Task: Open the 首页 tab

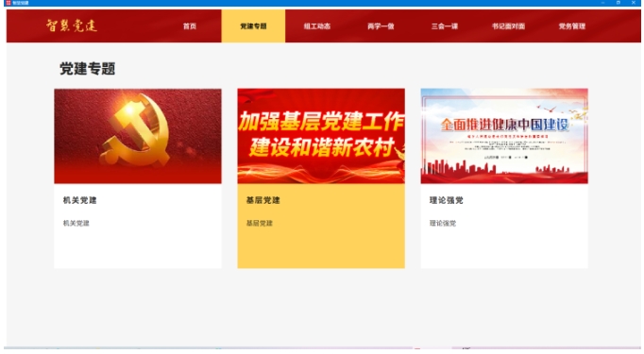Action: tap(190, 26)
